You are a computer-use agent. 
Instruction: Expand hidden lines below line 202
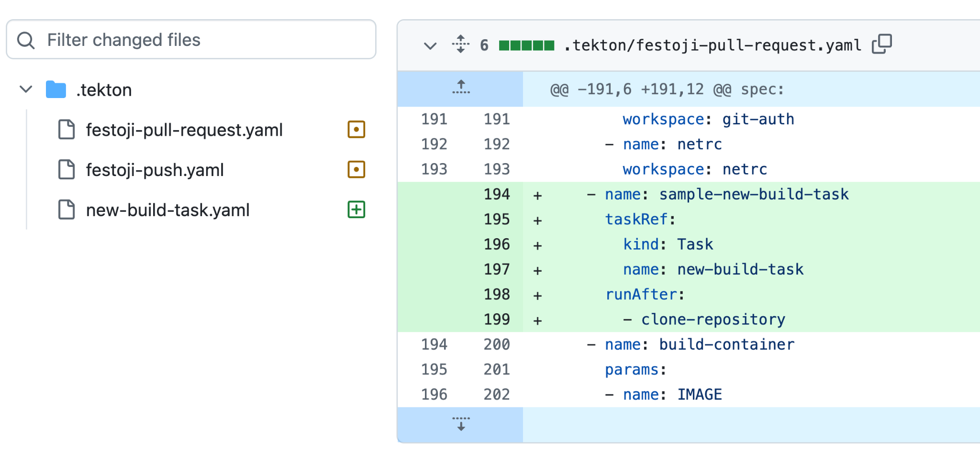[x=461, y=424]
